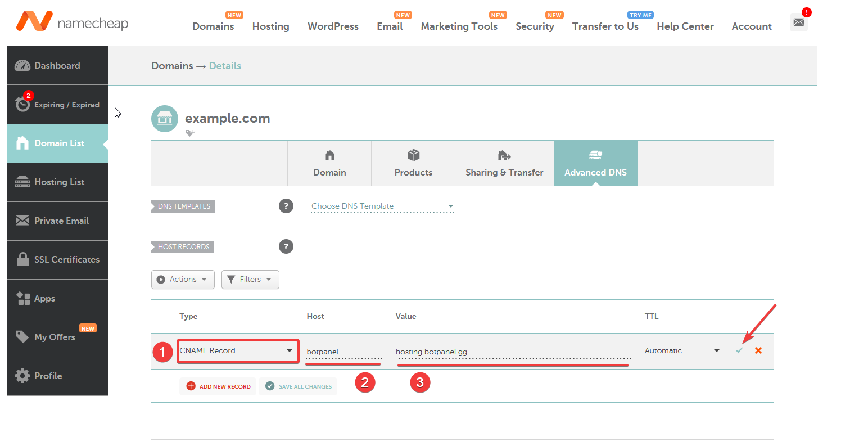This screenshot has height=441, width=868.
Task: Click the tag icon under example.com
Action: 191,133
